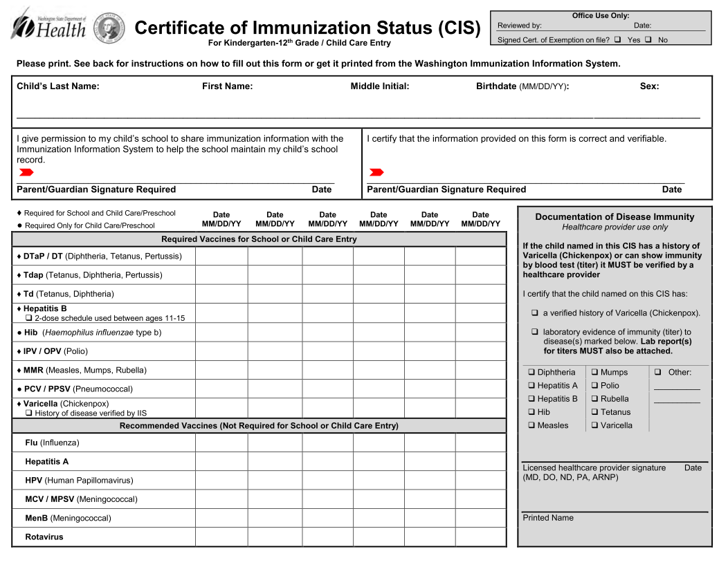Click red arrow beside permission signature line
The image size is (728, 567).
(x=26, y=173)
